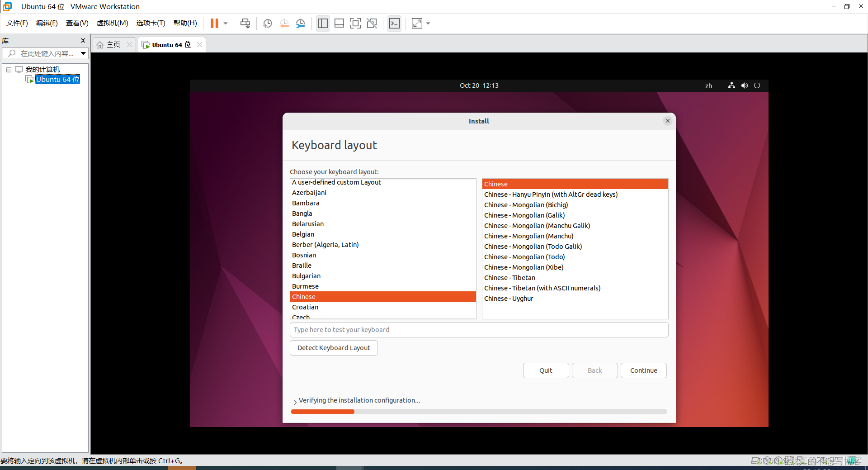Select A user-defined custom Layout

coord(383,182)
